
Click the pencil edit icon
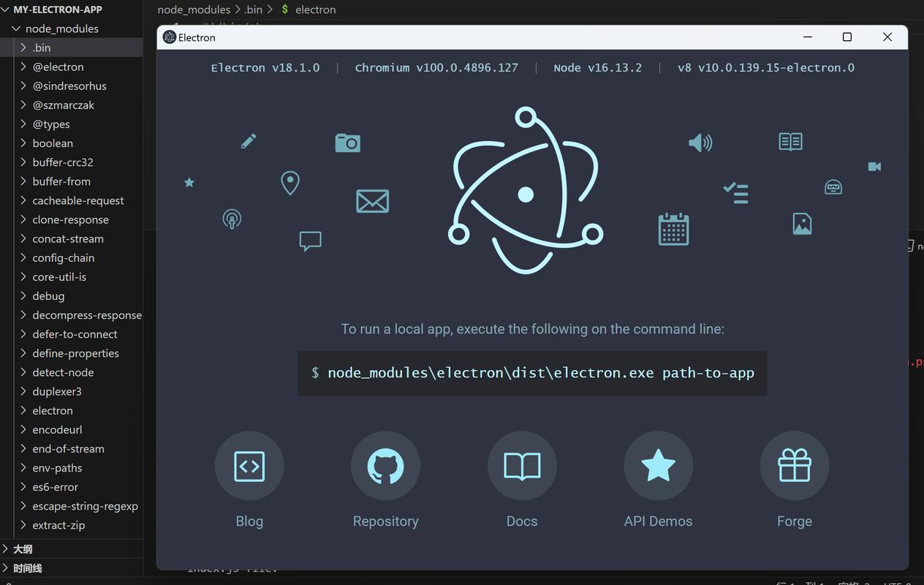coord(249,140)
